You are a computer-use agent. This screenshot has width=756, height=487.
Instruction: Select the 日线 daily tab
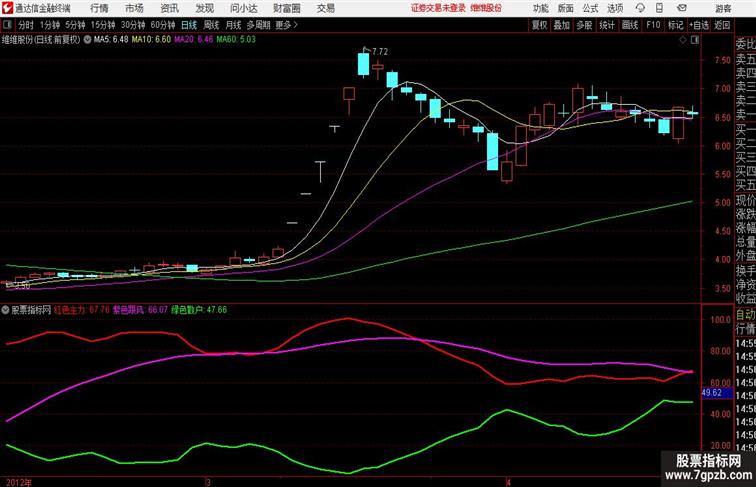(x=189, y=25)
